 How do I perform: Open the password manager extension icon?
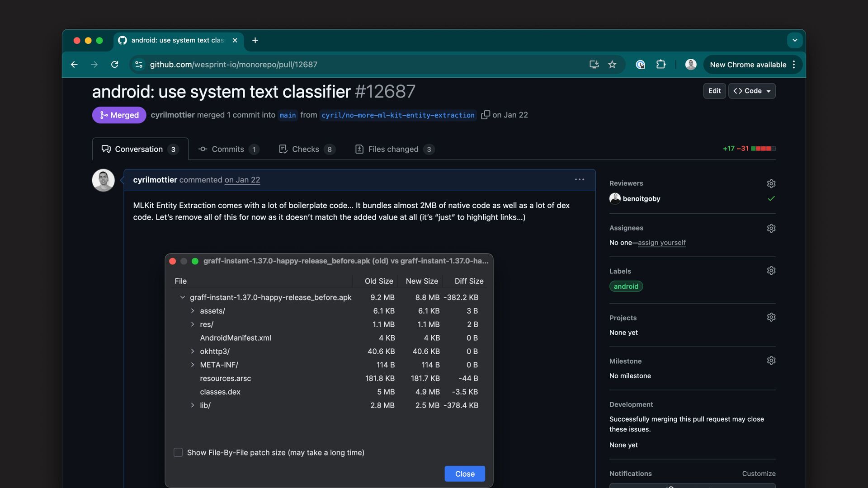[640, 65]
